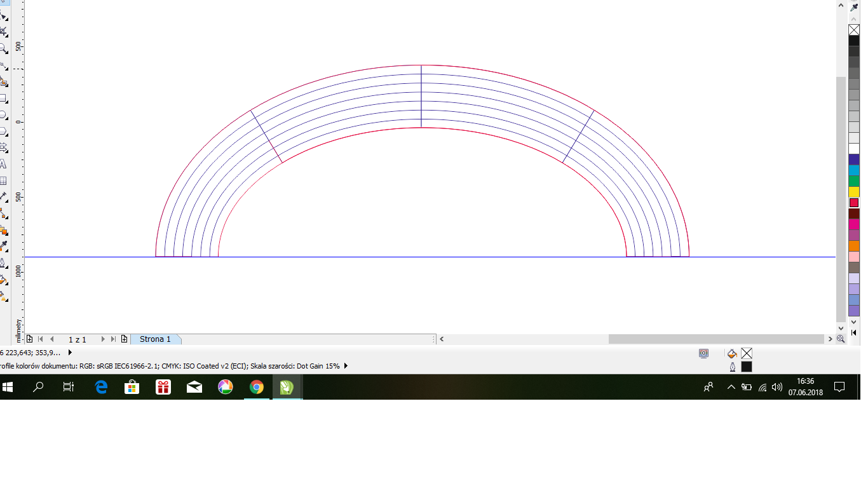Select the Rectangle tool
This screenshot has width=868, height=488.
pyautogui.click(x=3, y=98)
